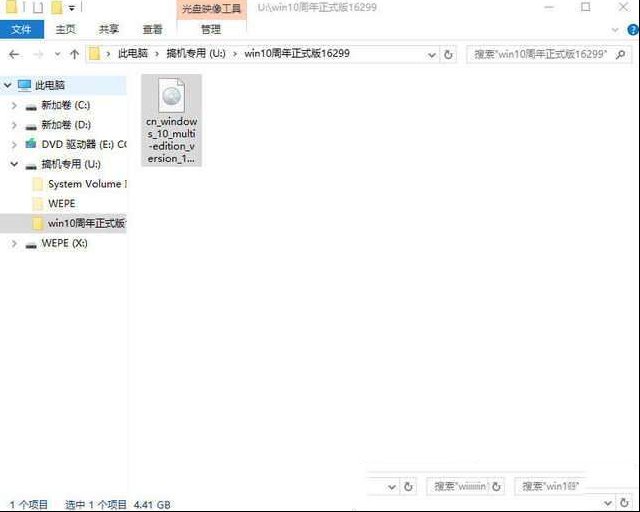The image size is (640, 512).
Task: Select win10周年正式版 folder in the tree
Action: click(87, 223)
